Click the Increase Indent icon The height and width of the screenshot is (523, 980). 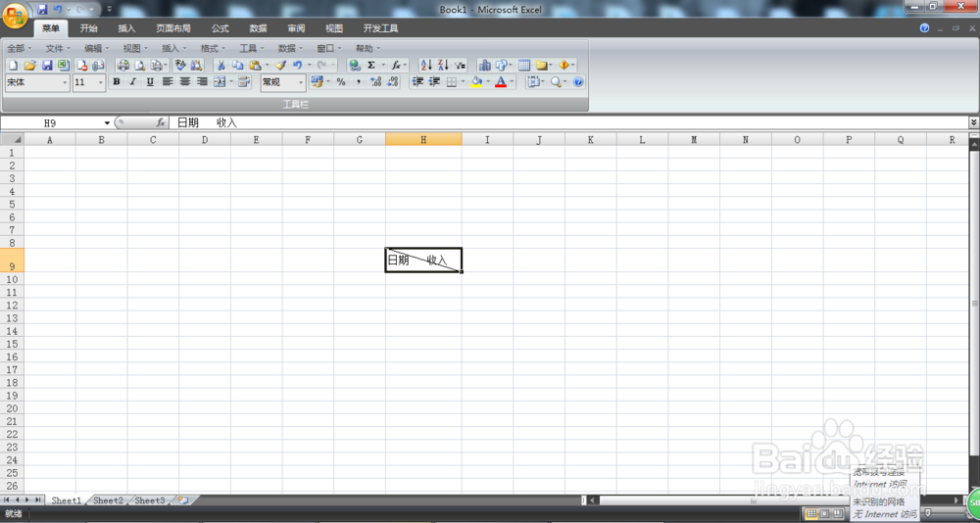click(x=434, y=82)
